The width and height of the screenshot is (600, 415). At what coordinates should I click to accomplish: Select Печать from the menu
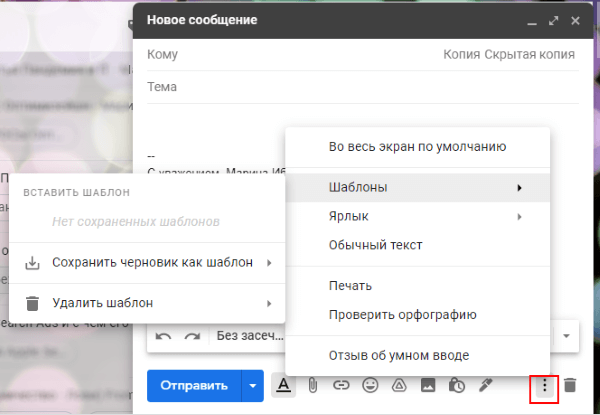pyautogui.click(x=417, y=286)
